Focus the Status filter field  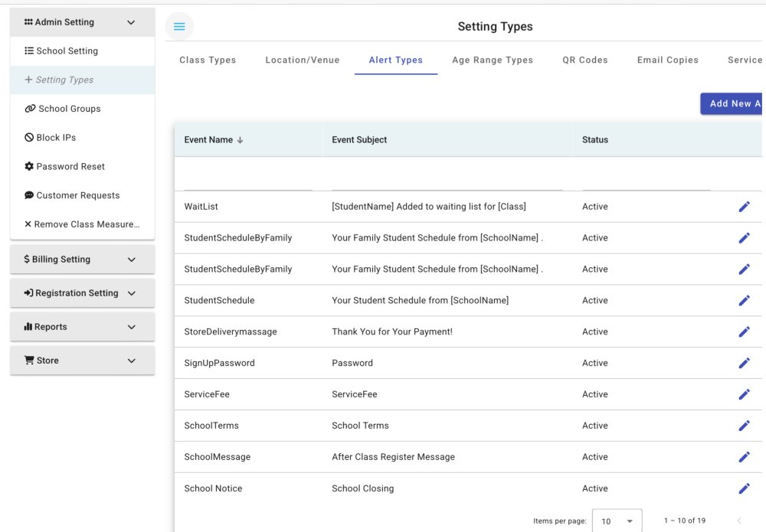[x=647, y=180]
